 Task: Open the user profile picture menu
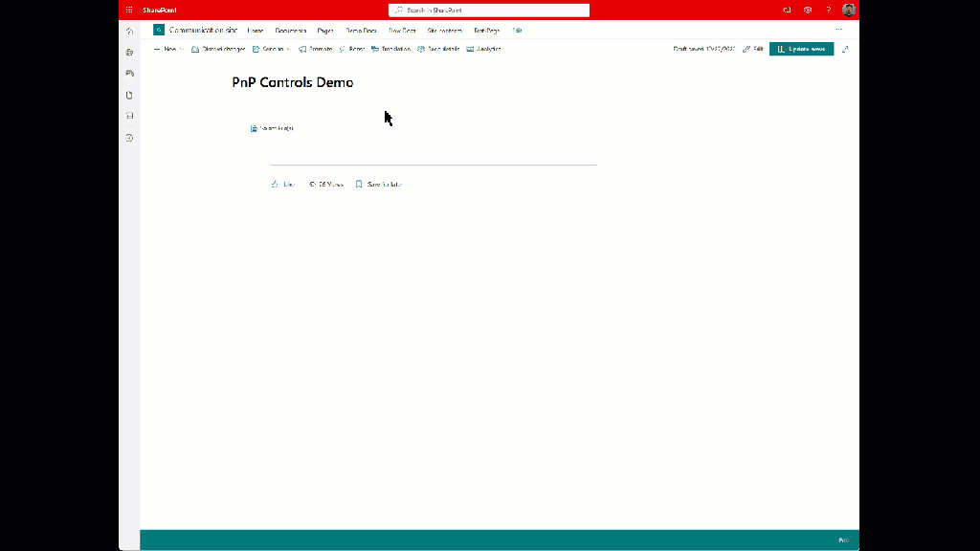coord(849,10)
